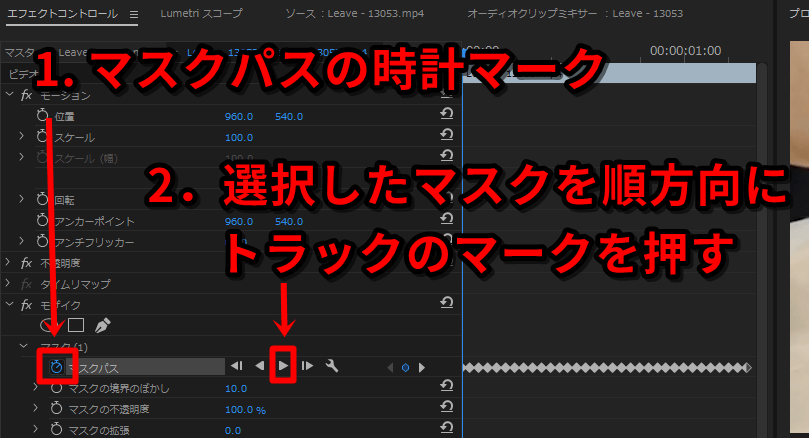Expand マスクの拡張 property

click(36, 429)
